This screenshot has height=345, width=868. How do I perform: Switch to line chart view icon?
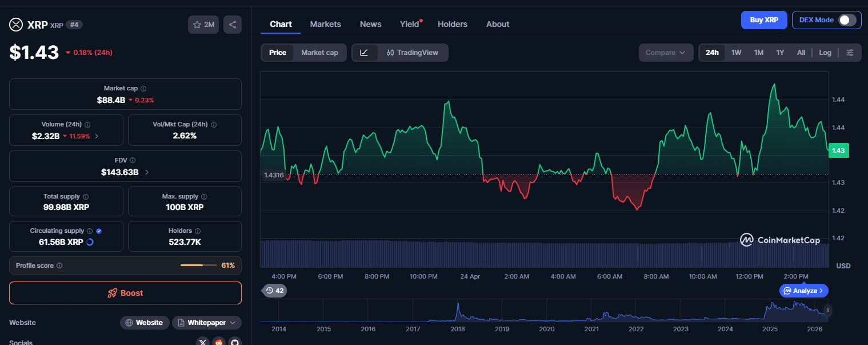tap(364, 53)
